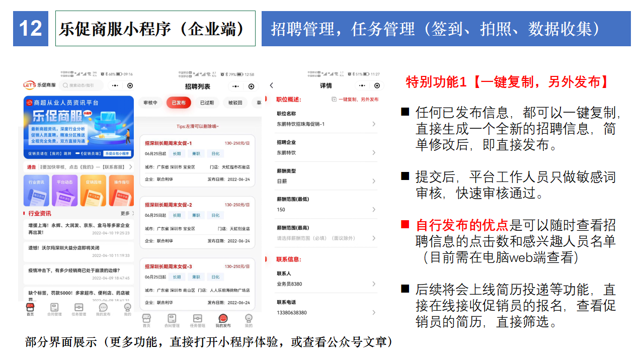Open the 薪酬类型 selector arrow

click(374, 181)
